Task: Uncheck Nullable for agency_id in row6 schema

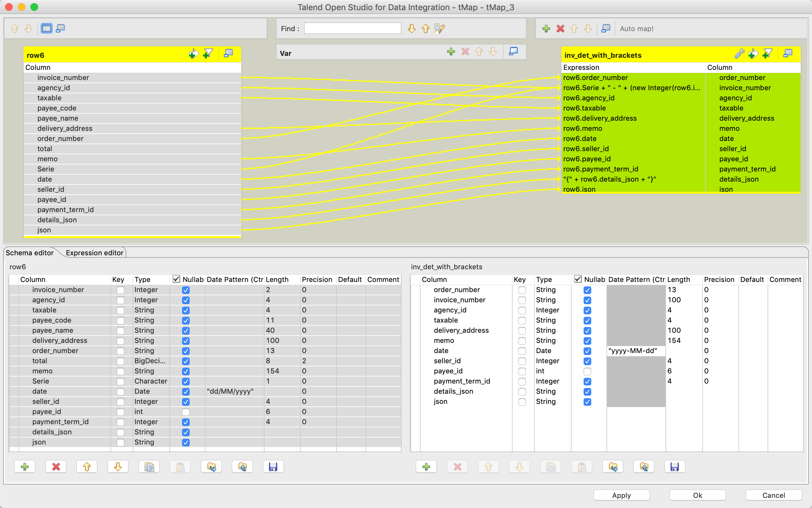Action: pos(186,300)
